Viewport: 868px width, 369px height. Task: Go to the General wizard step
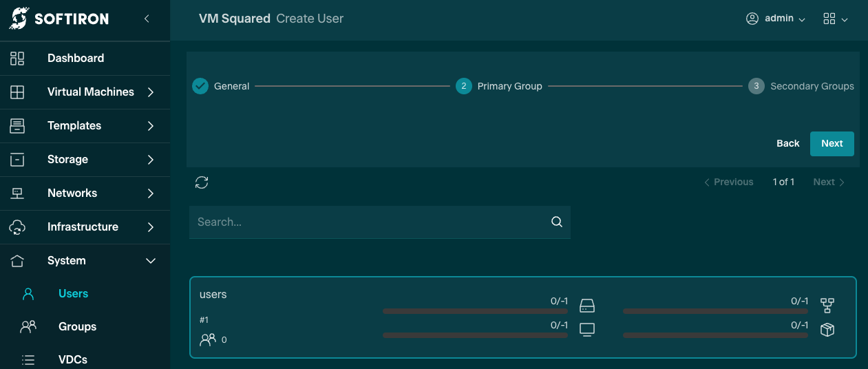point(221,86)
